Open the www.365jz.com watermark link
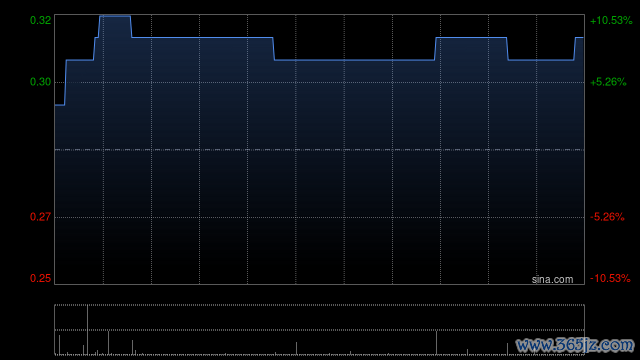Screen dimensions: 640x360 pos(575,345)
